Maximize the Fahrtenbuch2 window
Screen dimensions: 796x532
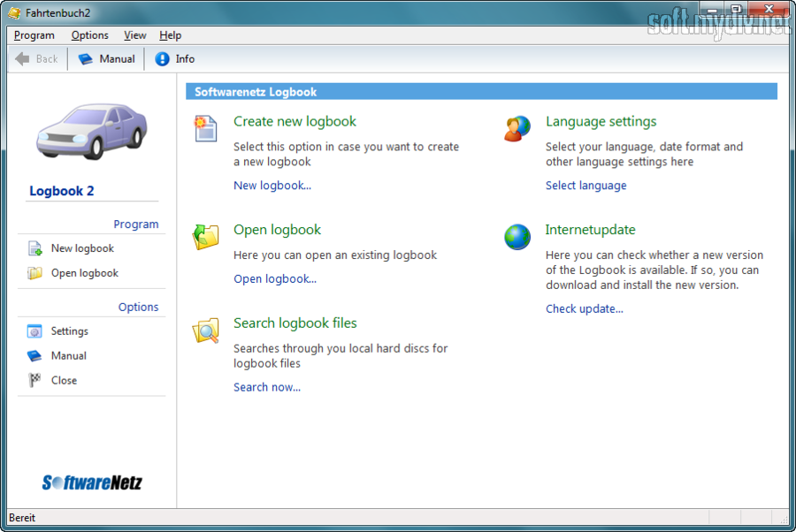click(737, 9)
